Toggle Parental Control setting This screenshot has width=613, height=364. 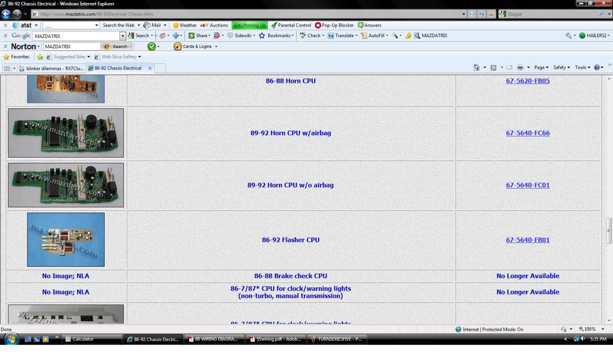(x=291, y=25)
